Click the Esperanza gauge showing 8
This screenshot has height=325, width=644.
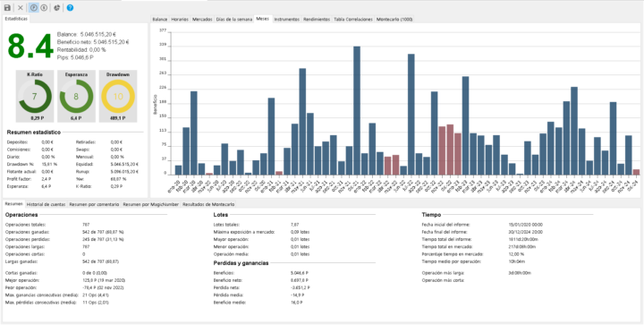76,96
